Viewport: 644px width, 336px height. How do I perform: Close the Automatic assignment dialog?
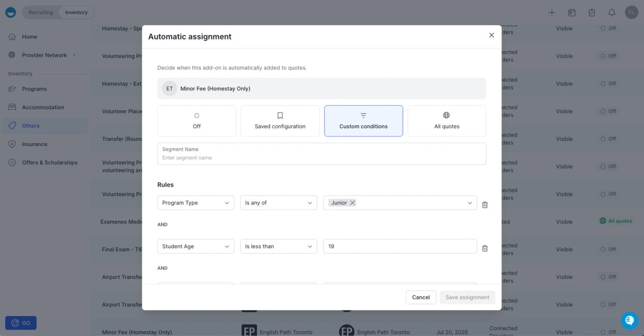point(491,35)
